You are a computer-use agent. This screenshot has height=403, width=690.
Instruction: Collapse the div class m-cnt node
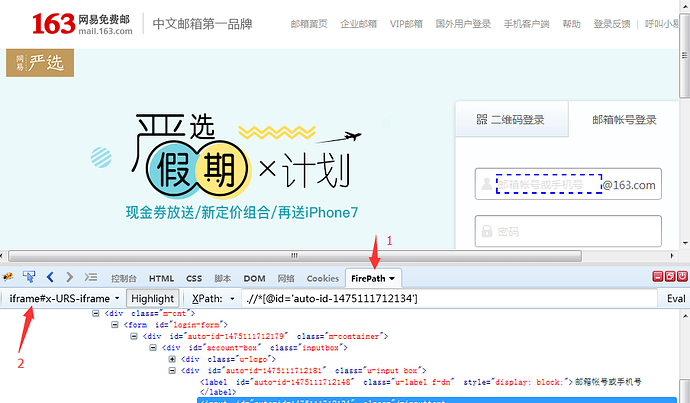(95, 313)
